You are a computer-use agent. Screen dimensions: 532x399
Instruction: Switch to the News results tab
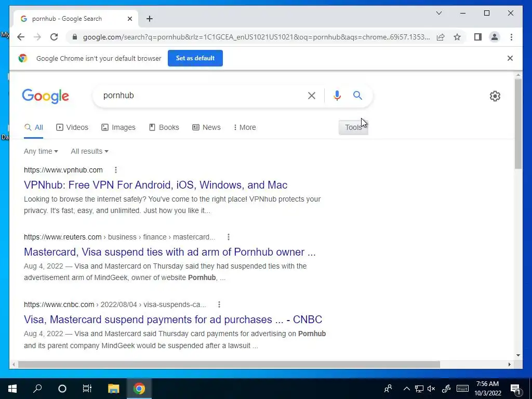[206, 127]
